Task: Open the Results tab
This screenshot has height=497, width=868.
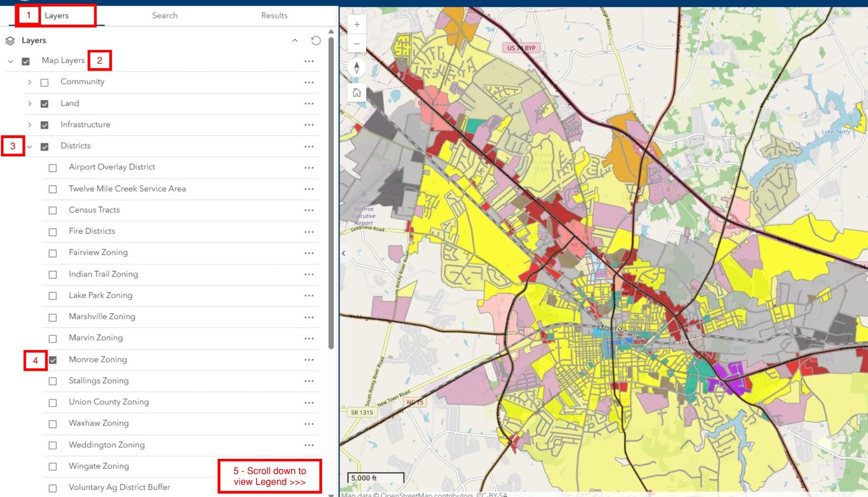Action: click(275, 15)
